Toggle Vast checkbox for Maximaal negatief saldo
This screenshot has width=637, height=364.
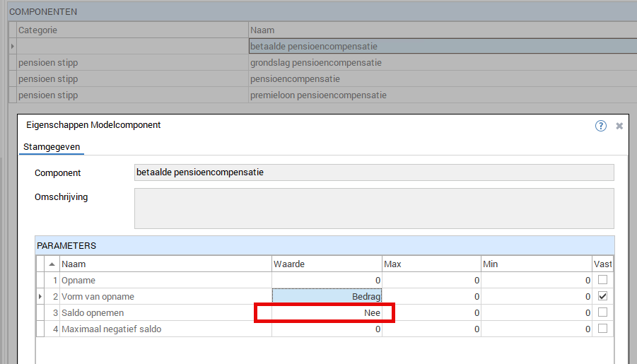(x=602, y=329)
